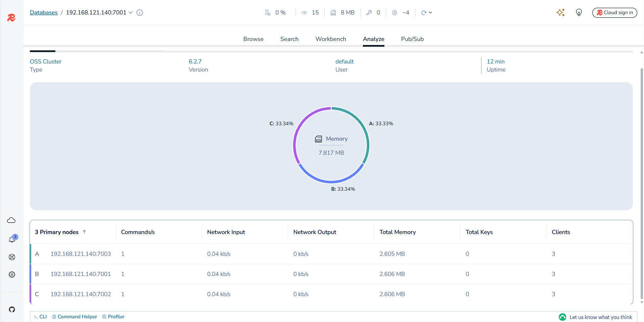Image resolution: width=644 pixels, height=322 pixels.
Task: Click the sort arrow beside Primary nodes
Action: (85, 232)
